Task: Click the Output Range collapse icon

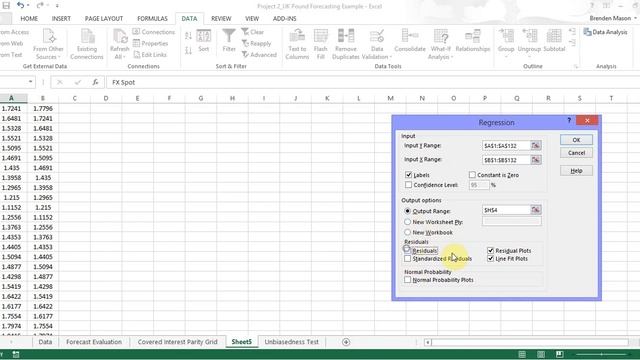Action: click(x=536, y=210)
